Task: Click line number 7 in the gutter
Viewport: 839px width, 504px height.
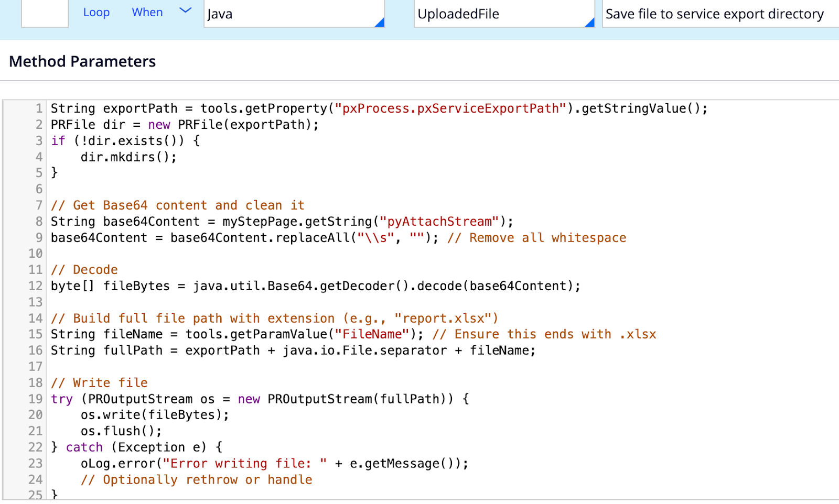Action: click(39, 205)
